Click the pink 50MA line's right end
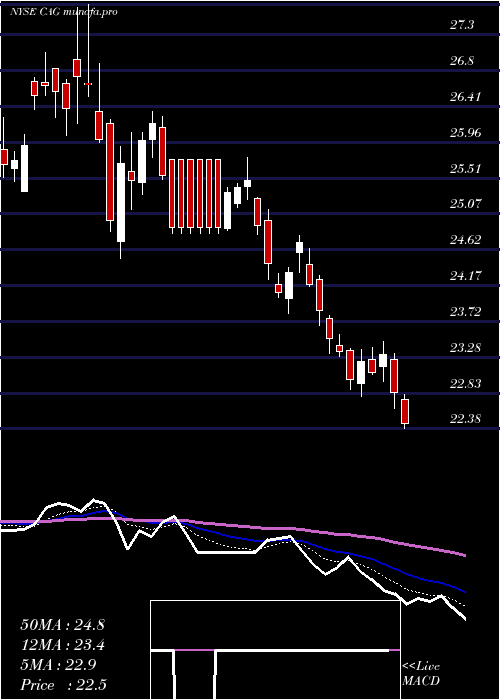 [464, 555]
